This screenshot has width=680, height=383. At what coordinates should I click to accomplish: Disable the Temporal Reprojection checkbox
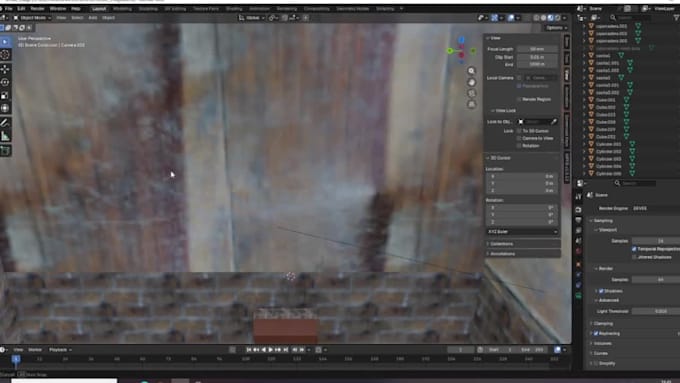point(634,249)
